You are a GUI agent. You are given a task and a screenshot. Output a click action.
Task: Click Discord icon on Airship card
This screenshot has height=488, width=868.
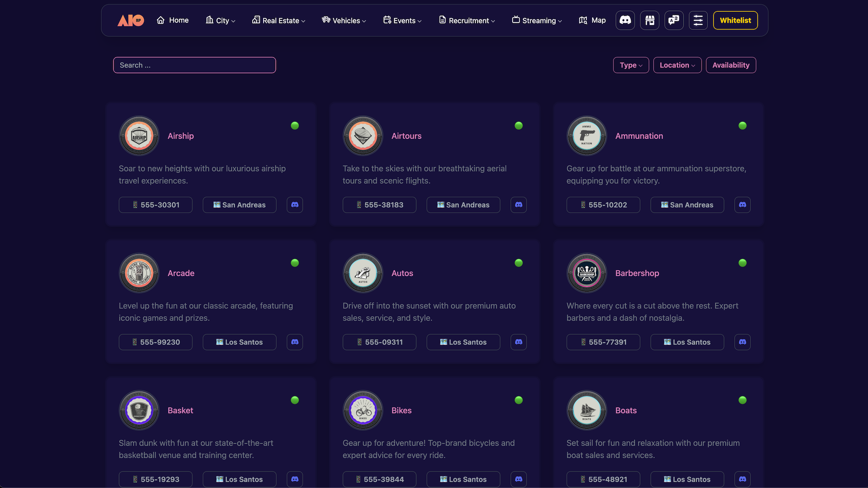[295, 205]
